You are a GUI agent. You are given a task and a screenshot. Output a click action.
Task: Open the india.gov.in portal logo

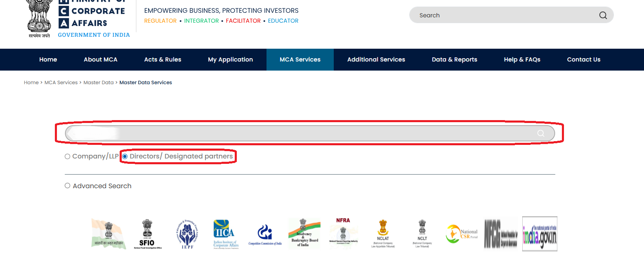click(x=540, y=234)
